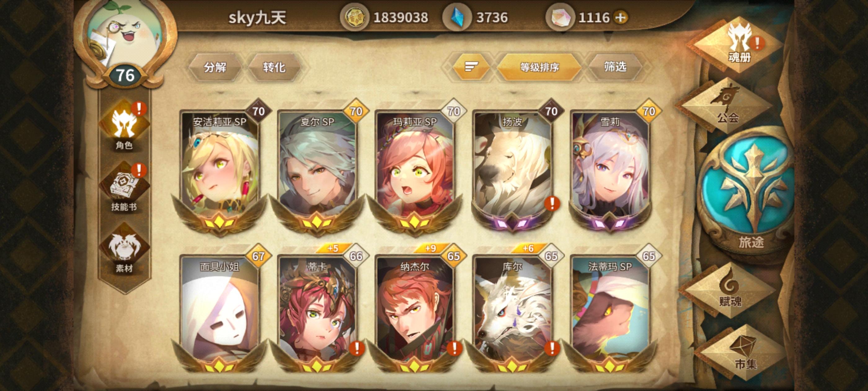Click the gold coin currency icon
Screen dimensions: 868x391
point(354,18)
